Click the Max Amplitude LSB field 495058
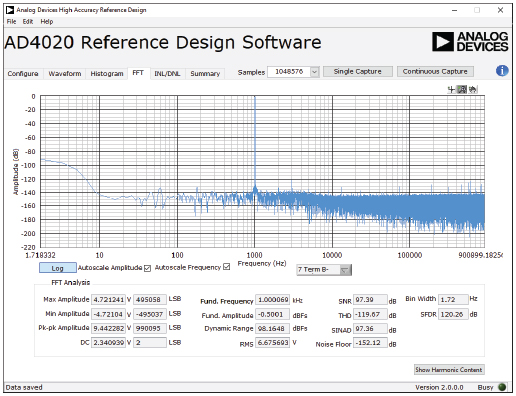This screenshot has width=516, height=396. pos(150,300)
